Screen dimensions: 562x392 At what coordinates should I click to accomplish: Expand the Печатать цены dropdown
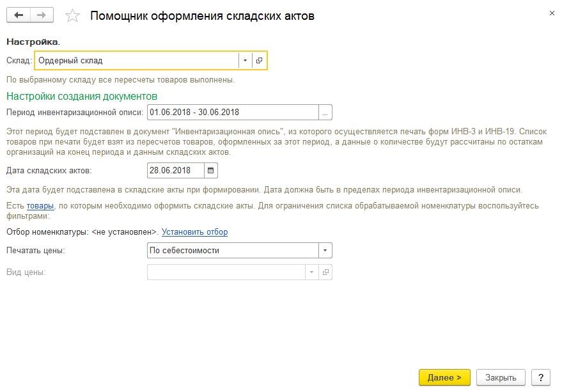click(x=325, y=250)
